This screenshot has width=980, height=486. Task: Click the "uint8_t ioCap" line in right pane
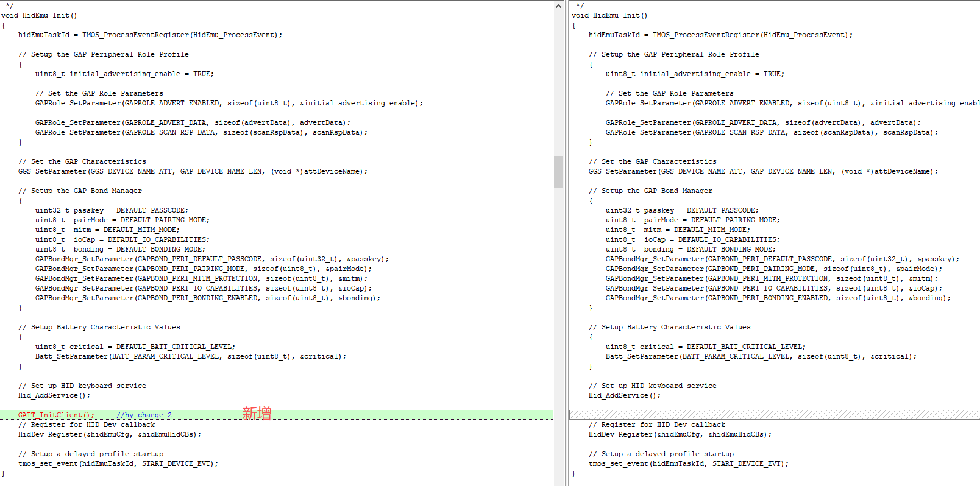[692, 239]
